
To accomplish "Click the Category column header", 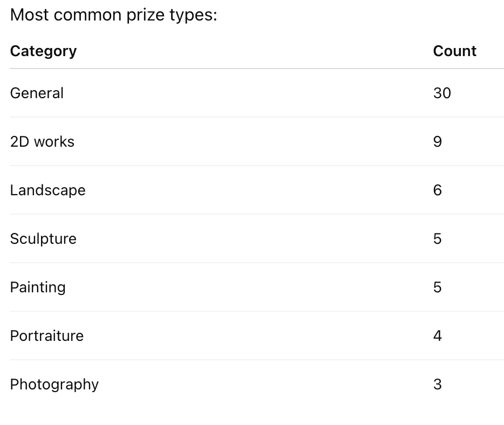I will [43, 51].
